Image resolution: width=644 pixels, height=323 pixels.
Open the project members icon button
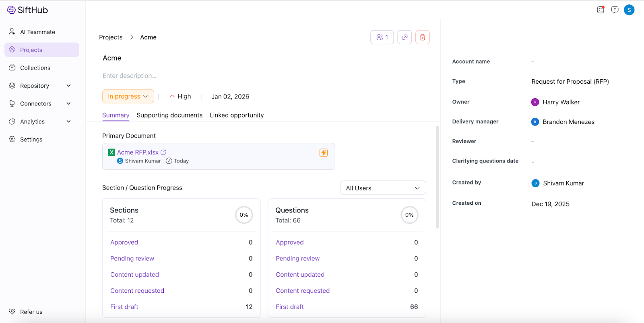pos(382,37)
